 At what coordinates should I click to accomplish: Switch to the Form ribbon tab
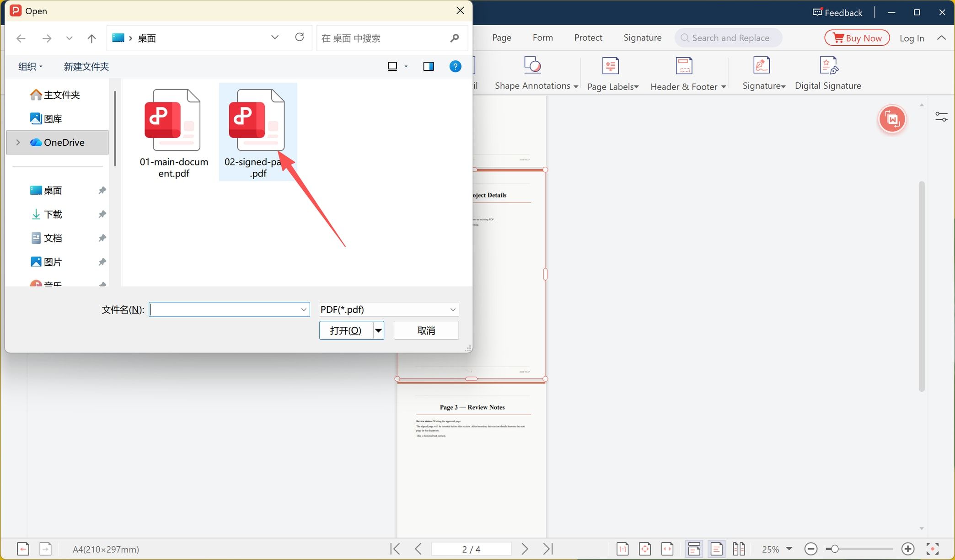click(x=543, y=37)
